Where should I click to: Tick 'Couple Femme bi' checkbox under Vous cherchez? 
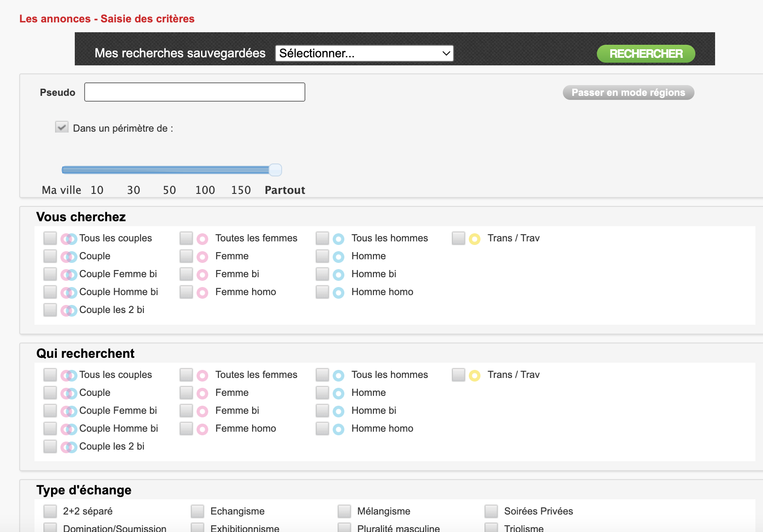[50, 274]
